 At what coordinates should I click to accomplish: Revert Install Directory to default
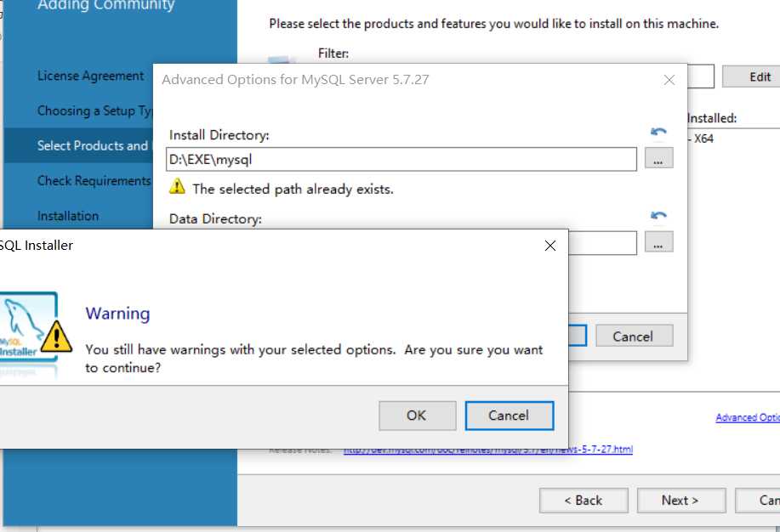pyautogui.click(x=658, y=132)
